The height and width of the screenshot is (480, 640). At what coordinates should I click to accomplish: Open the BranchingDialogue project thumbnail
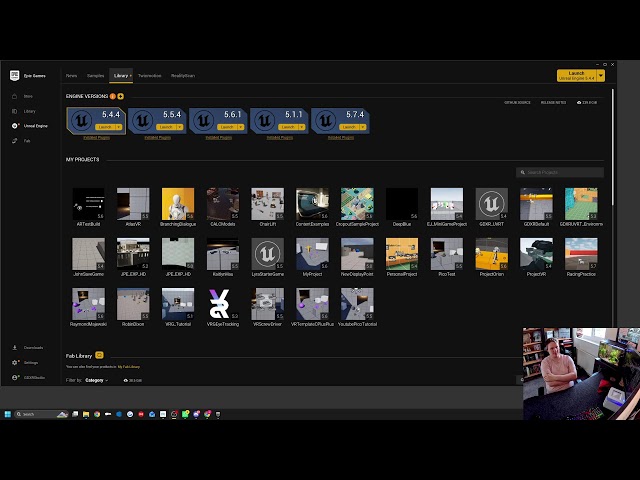click(178, 204)
